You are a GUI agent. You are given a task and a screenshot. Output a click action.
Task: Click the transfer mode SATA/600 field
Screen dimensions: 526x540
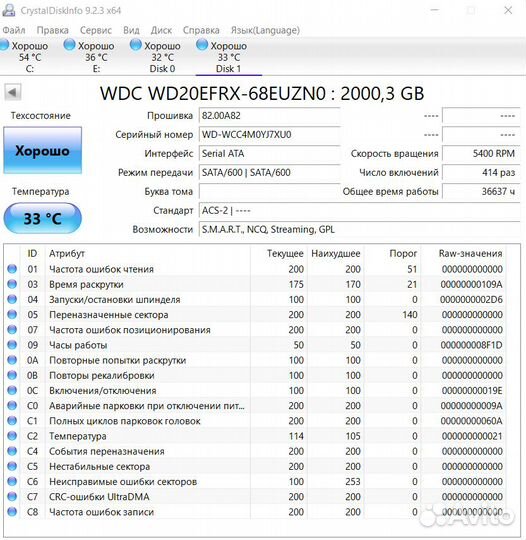[269, 172]
